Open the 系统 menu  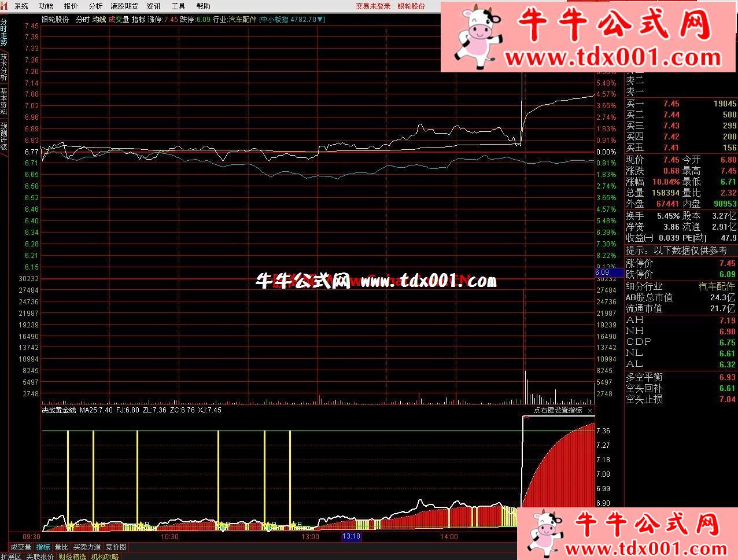tap(21, 6)
